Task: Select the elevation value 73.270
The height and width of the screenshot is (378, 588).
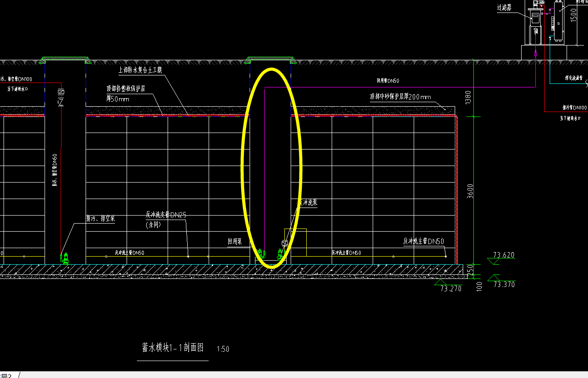Action: pyautogui.click(x=451, y=289)
